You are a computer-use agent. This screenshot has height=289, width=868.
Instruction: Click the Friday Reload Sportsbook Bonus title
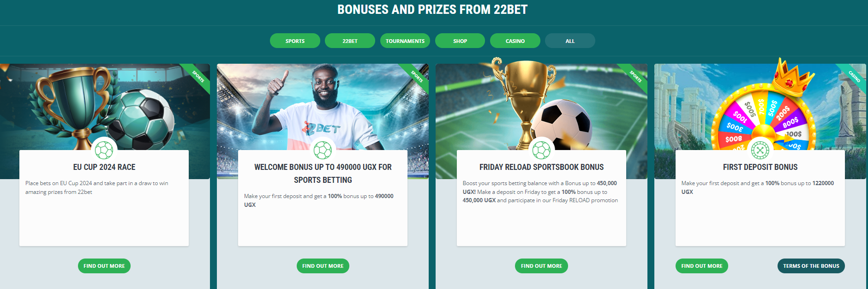pos(541,167)
